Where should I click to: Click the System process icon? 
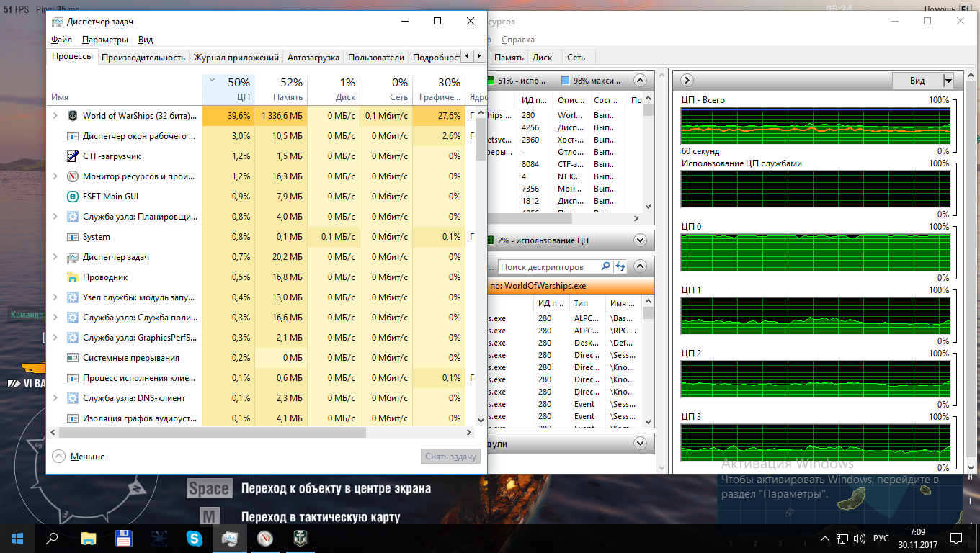(x=72, y=237)
